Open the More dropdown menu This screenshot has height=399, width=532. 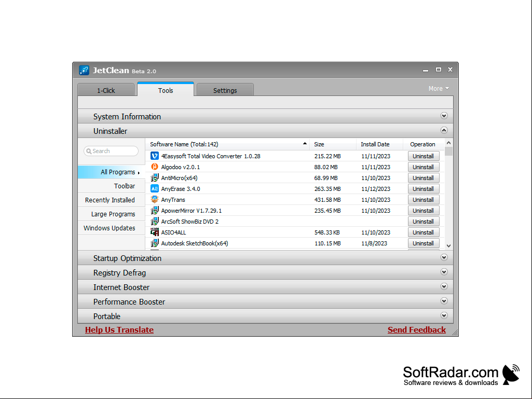tap(439, 89)
